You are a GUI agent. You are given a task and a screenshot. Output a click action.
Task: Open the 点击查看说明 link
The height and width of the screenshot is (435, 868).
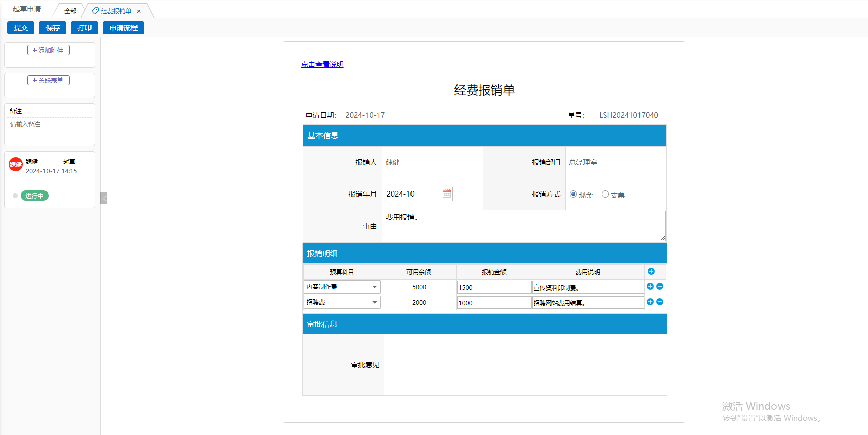[322, 64]
